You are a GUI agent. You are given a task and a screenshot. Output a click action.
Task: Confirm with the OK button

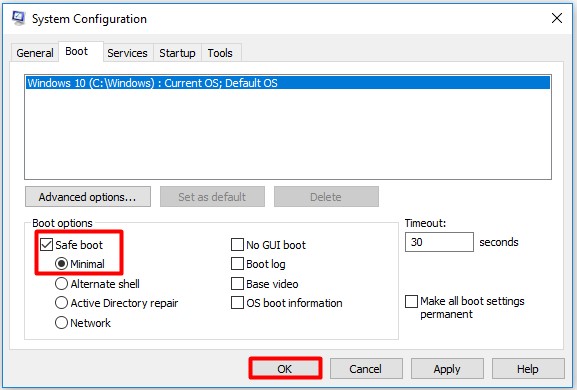(x=285, y=369)
